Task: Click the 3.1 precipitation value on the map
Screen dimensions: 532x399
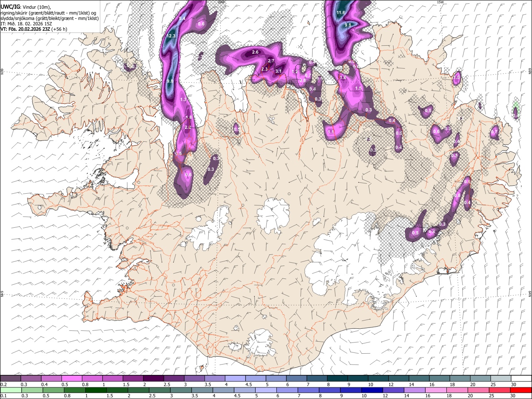Action: (x=279, y=71)
